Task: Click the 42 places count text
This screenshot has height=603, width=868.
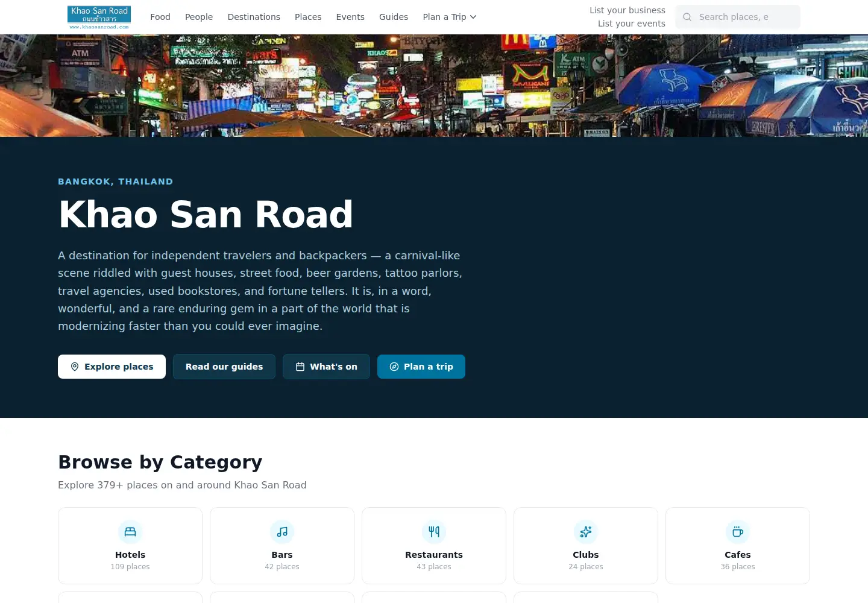Action: click(282, 567)
